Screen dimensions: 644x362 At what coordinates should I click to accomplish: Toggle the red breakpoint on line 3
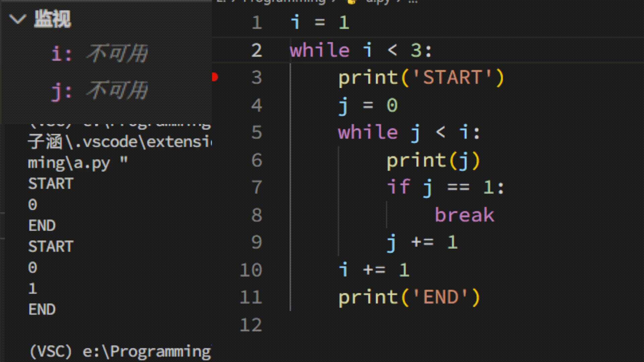215,77
